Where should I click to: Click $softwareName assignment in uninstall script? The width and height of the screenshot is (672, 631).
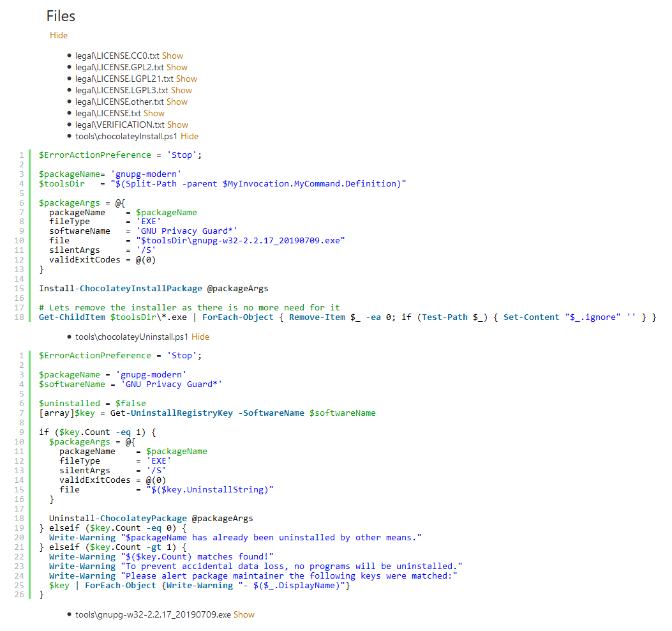[x=130, y=384]
